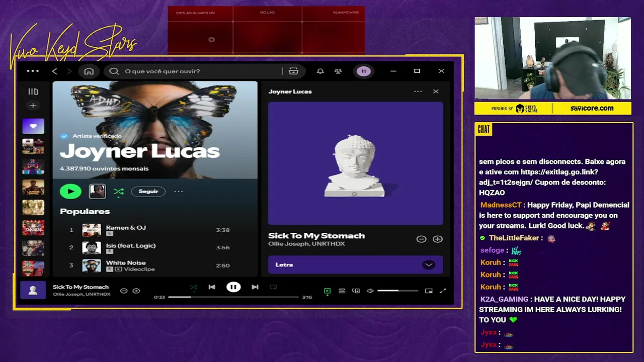Play Joyner Lucas with the green play button

click(70, 191)
